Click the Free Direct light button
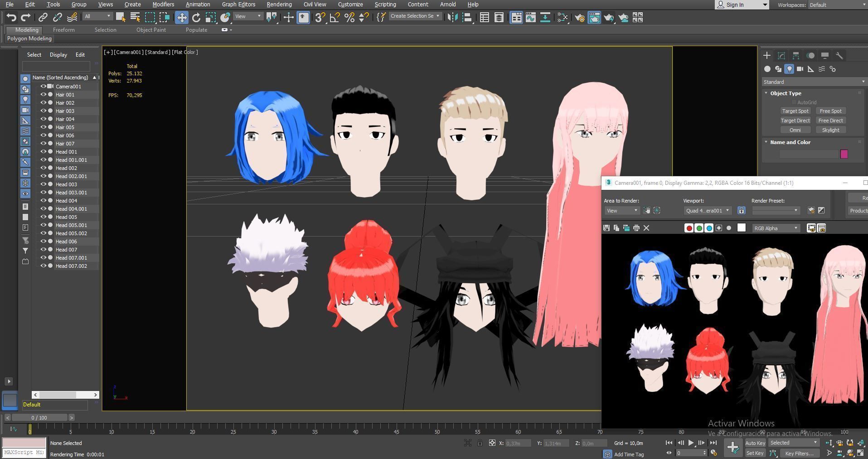The height and width of the screenshot is (459, 868). [830, 121]
